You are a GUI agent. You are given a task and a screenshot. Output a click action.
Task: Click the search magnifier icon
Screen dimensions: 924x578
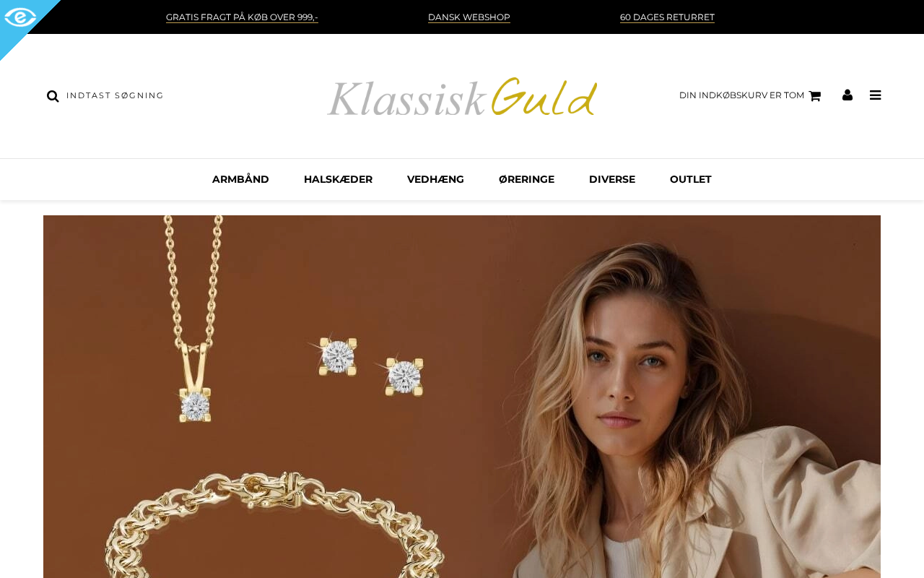53,96
